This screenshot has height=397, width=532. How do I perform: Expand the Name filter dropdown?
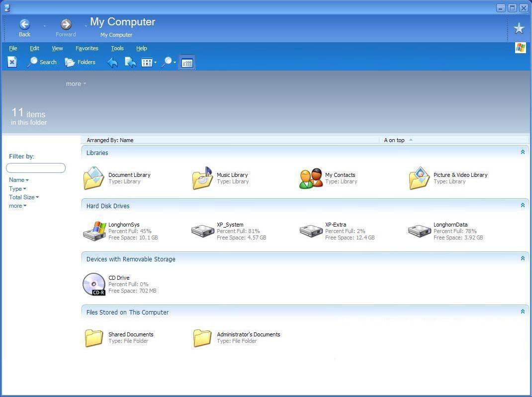tap(18, 180)
